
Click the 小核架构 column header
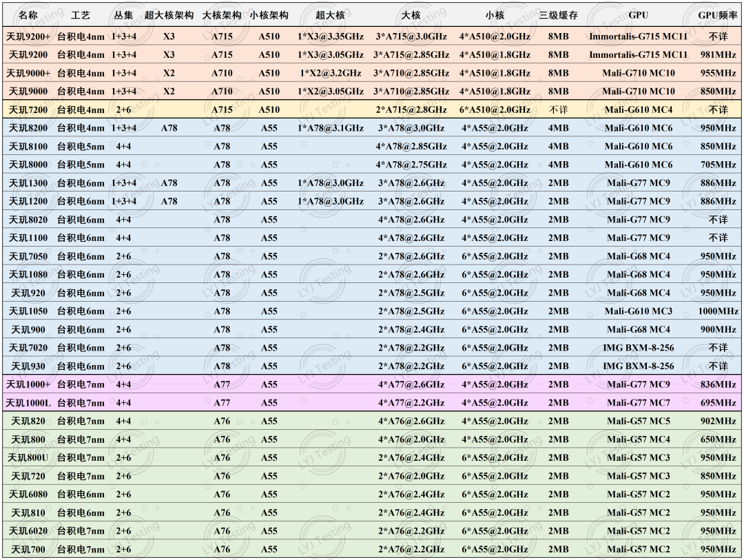tap(269, 15)
